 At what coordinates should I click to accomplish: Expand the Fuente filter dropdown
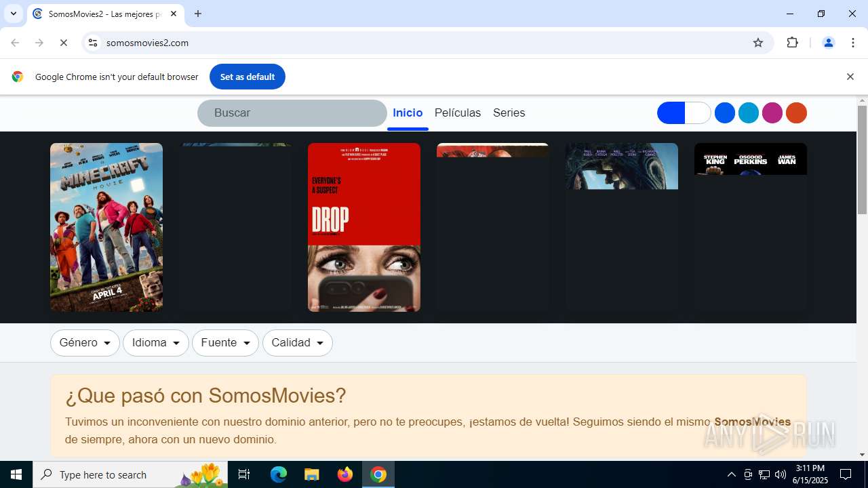click(225, 343)
